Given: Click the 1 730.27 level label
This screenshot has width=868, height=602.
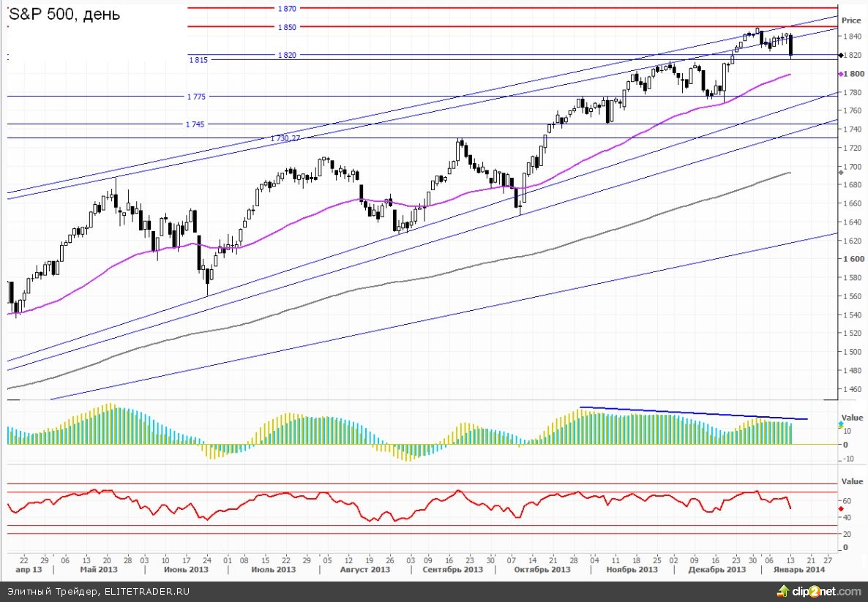Looking at the screenshot, I should point(285,138).
